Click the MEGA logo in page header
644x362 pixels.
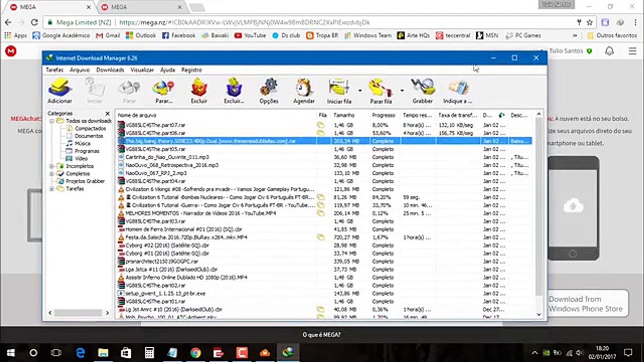tap(11, 51)
